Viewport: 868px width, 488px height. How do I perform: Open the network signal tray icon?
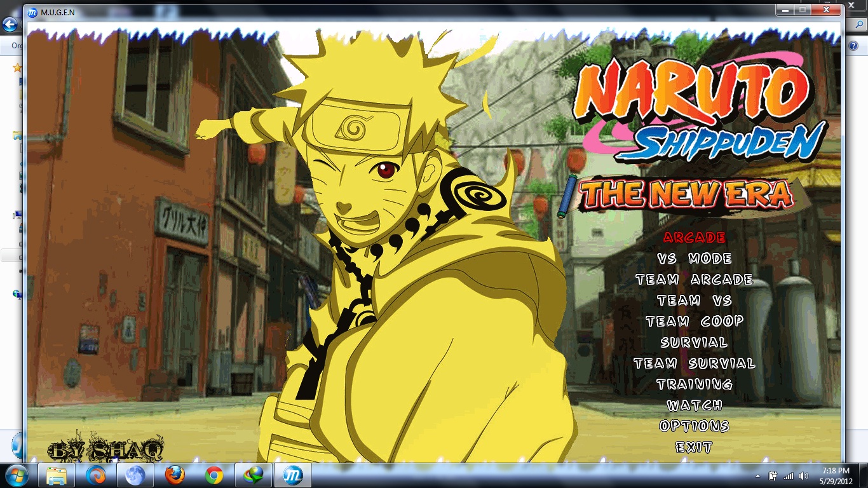[789, 476]
